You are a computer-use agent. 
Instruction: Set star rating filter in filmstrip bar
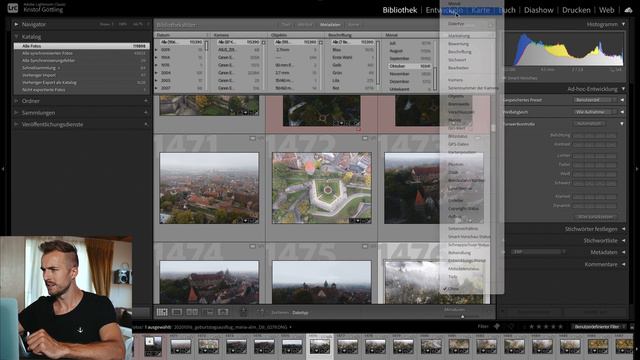click(x=545, y=327)
